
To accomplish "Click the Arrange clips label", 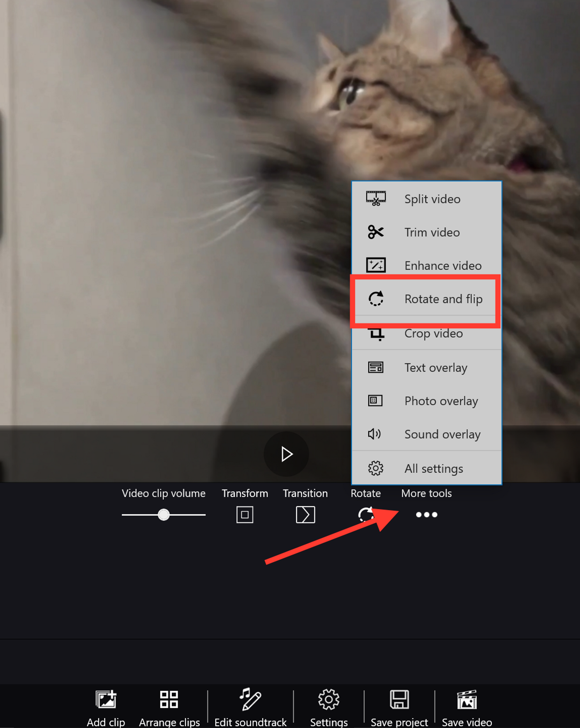I will click(169, 722).
